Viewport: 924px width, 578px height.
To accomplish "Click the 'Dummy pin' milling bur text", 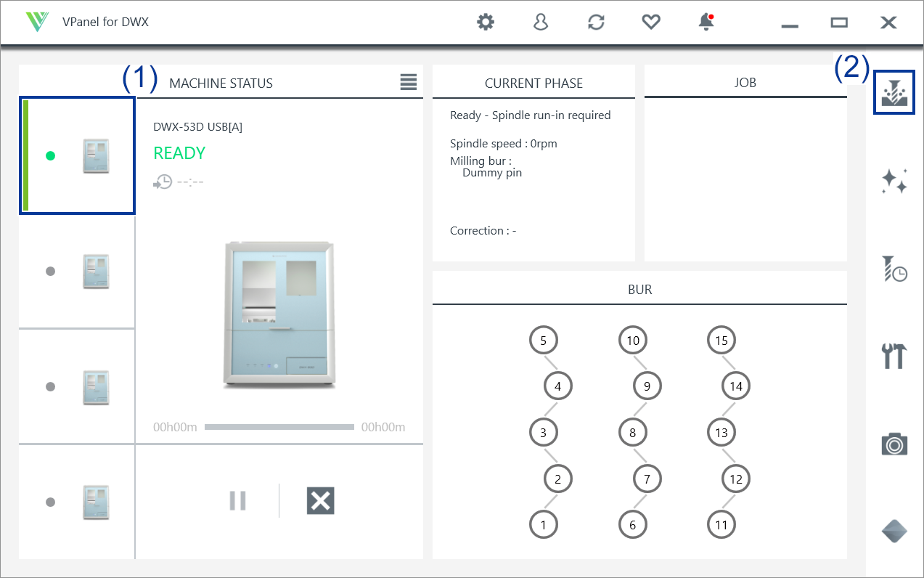I will click(x=492, y=173).
